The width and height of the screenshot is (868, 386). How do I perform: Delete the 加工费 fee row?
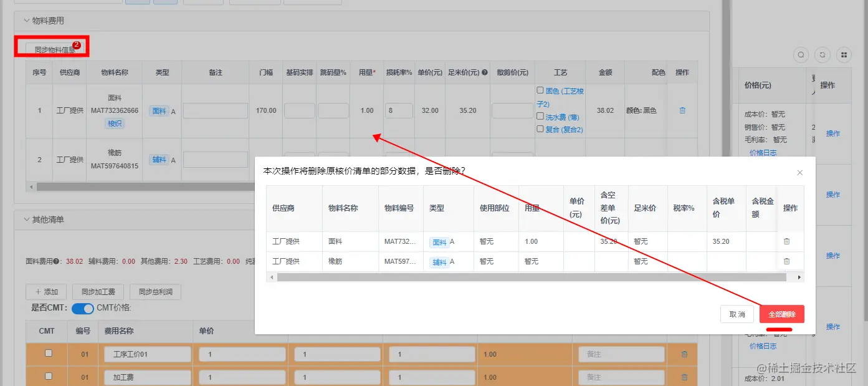tap(684, 377)
